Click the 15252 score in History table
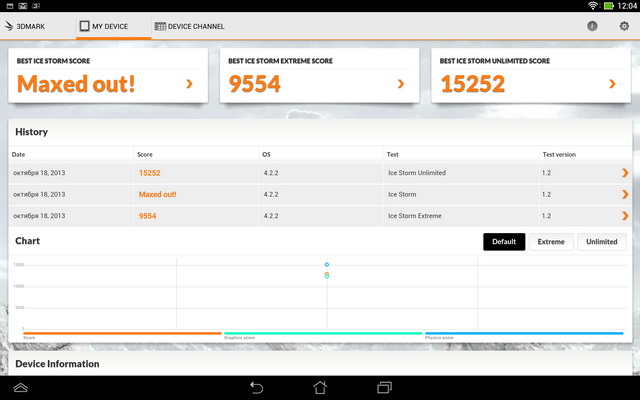640x400 pixels. 149,173
